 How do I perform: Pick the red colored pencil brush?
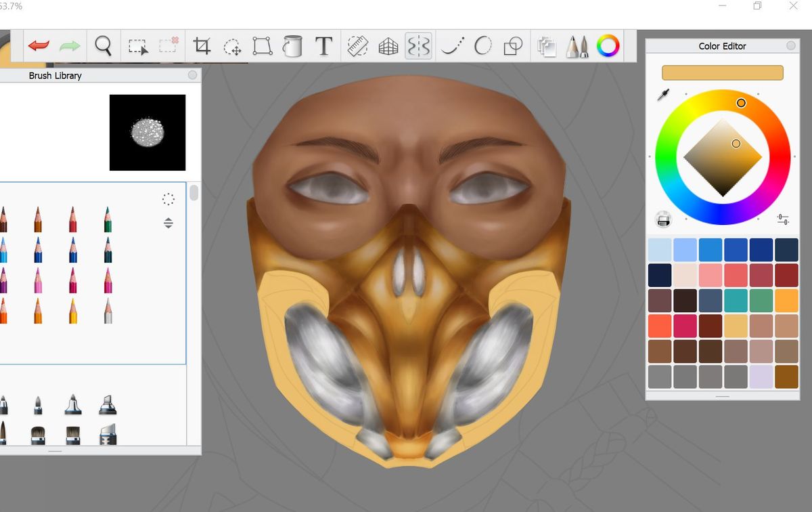click(x=72, y=219)
